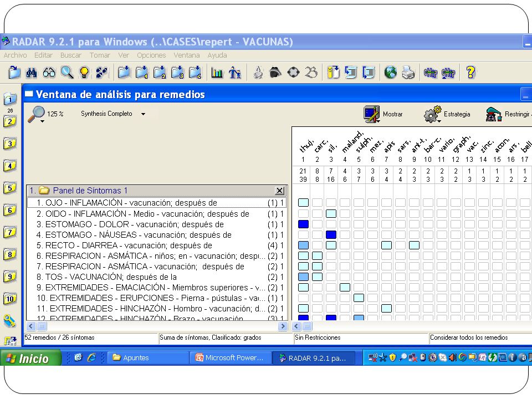Click the key icon in the left sidebar
The height and width of the screenshot is (399, 532).
[x=10, y=321]
